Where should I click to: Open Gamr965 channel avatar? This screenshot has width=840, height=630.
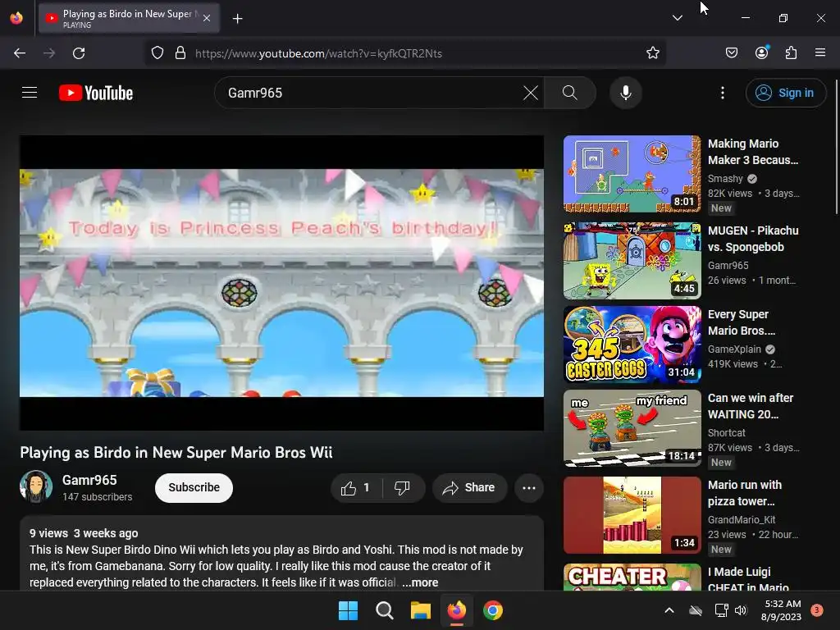[x=36, y=486]
